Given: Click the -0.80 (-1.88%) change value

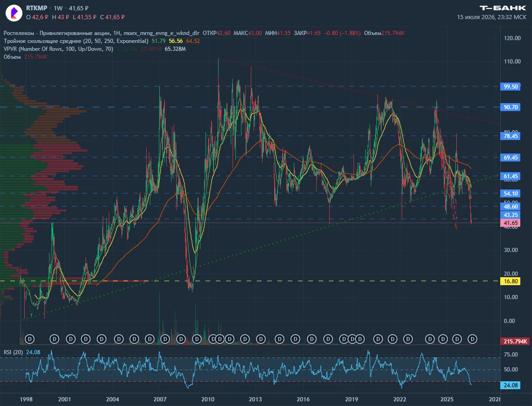Looking at the screenshot, I should coord(342,33).
